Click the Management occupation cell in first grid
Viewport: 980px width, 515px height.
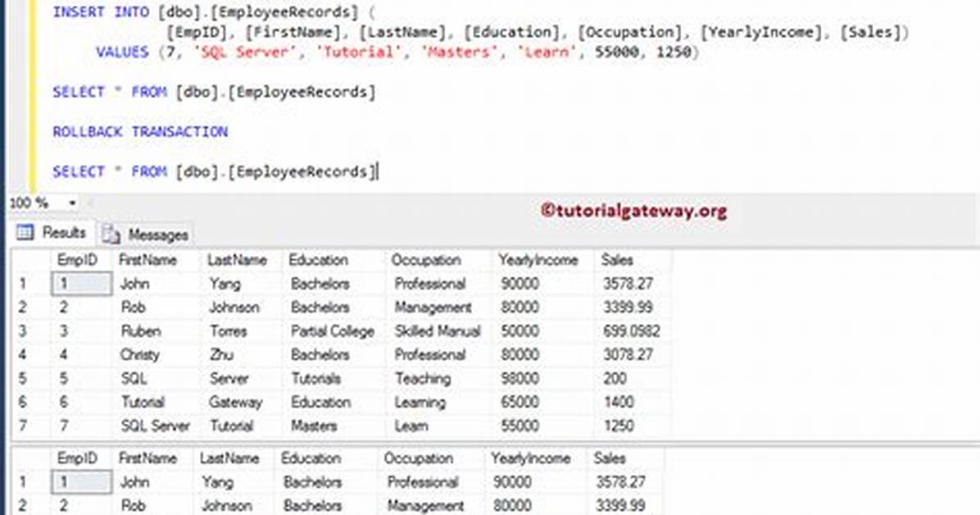tap(433, 308)
